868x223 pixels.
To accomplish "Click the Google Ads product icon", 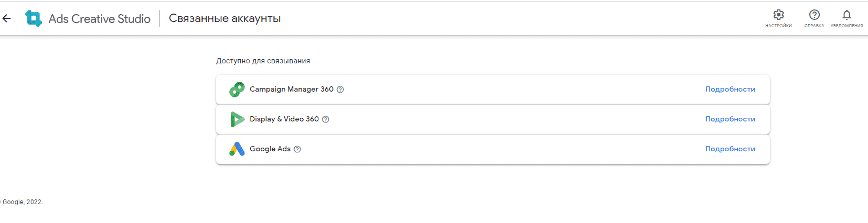I will (x=237, y=149).
